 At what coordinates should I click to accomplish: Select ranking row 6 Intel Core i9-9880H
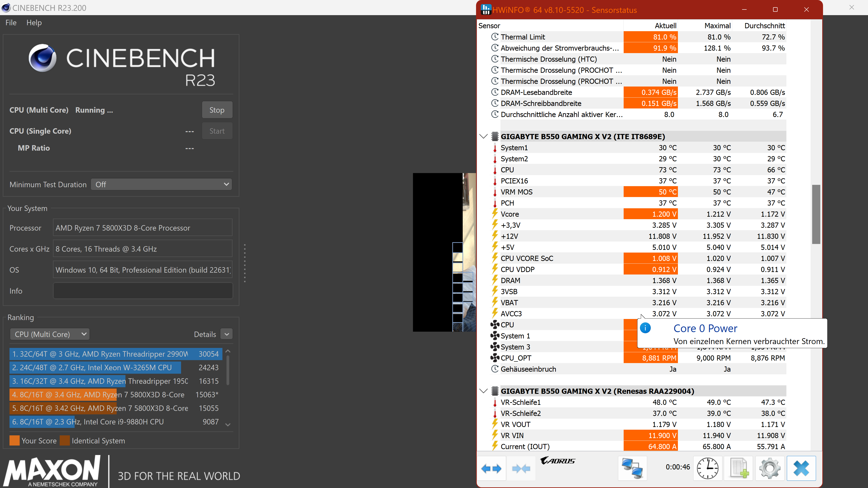[x=116, y=422]
